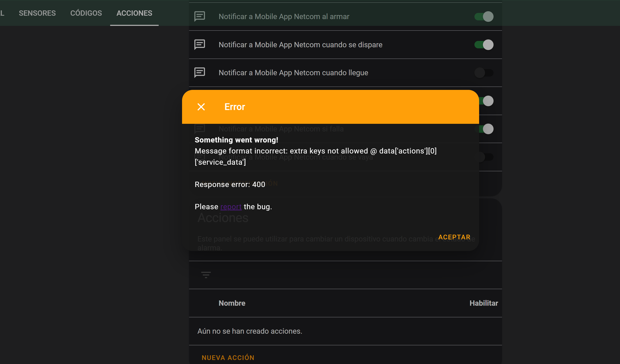Click NUEVA ACCIÓN to create an action

coord(228,358)
